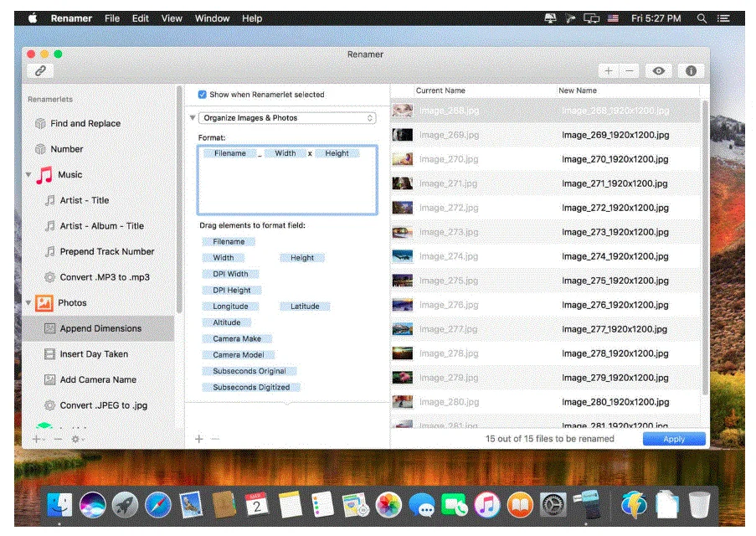Click Current Name column header
The width and height of the screenshot is (756, 536).
coord(440,90)
